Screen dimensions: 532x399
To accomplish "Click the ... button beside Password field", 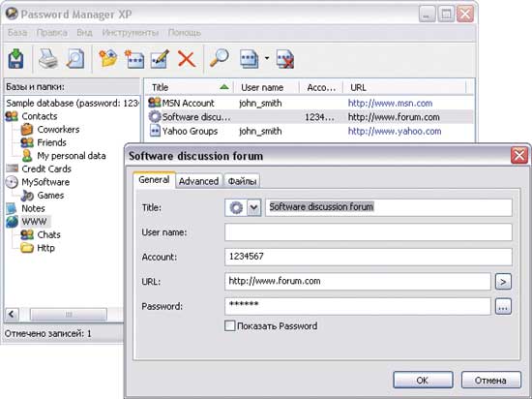I will pos(503,307).
